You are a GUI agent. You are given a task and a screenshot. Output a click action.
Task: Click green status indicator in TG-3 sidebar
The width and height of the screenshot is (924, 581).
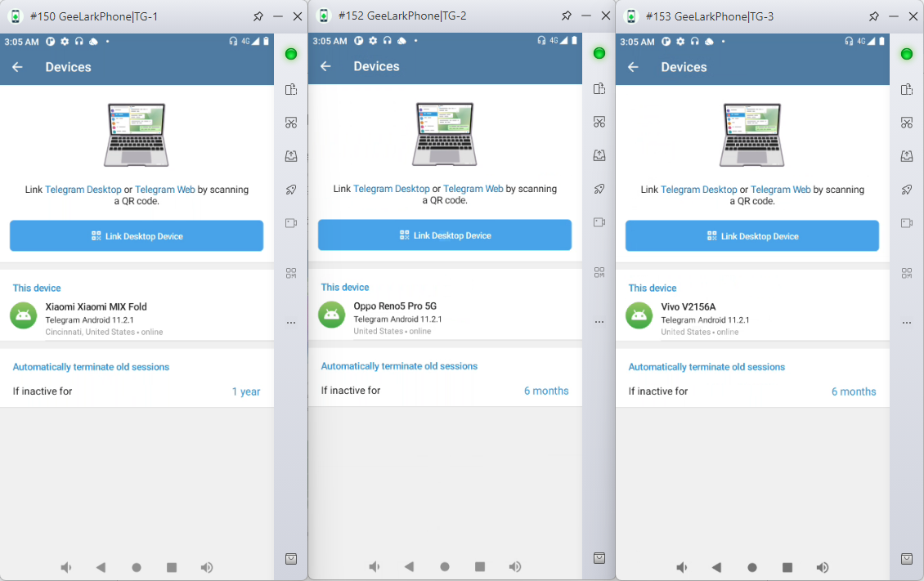click(907, 54)
